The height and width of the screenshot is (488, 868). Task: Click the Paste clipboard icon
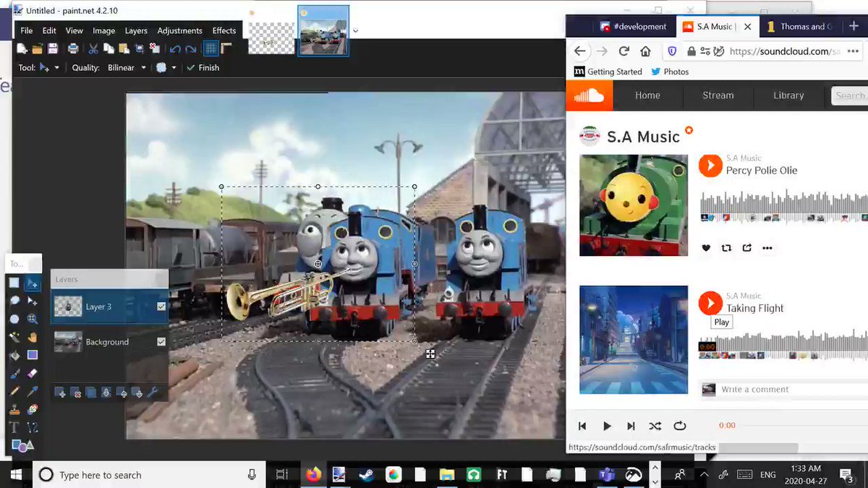click(x=124, y=49)
